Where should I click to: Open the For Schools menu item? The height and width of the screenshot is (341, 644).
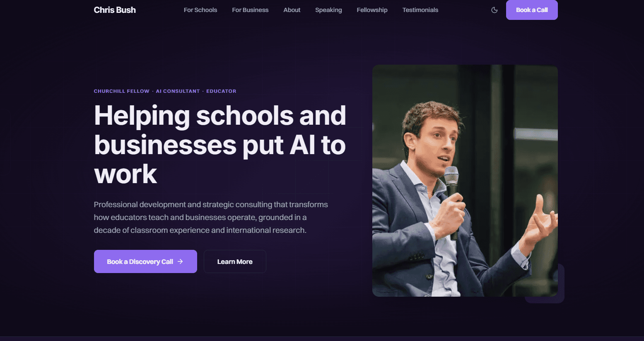coord(200,10)
